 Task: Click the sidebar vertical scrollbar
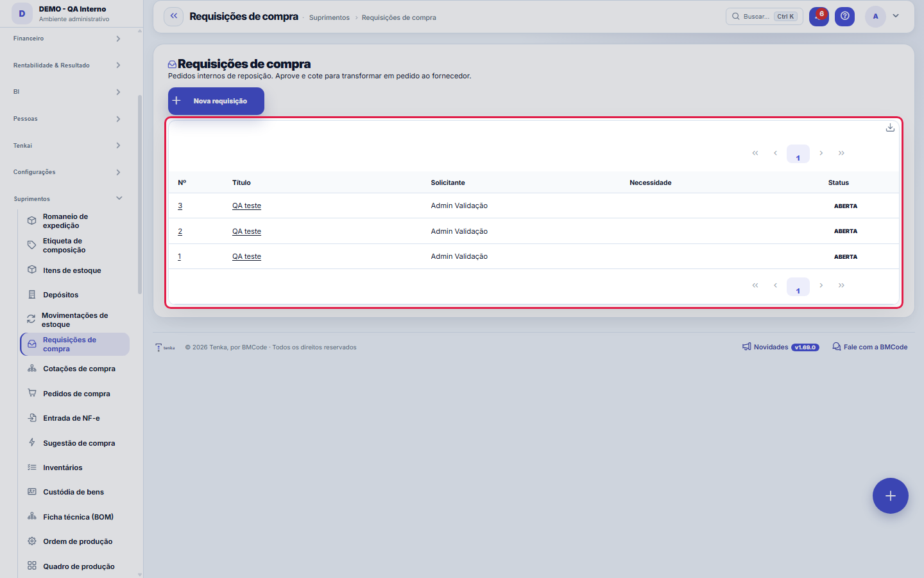coord(140,195)
